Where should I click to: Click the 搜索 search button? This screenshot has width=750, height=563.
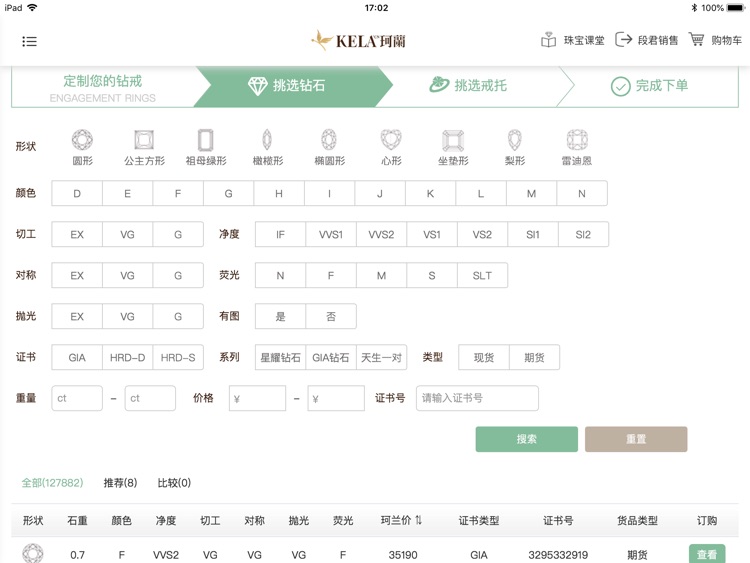527,439
